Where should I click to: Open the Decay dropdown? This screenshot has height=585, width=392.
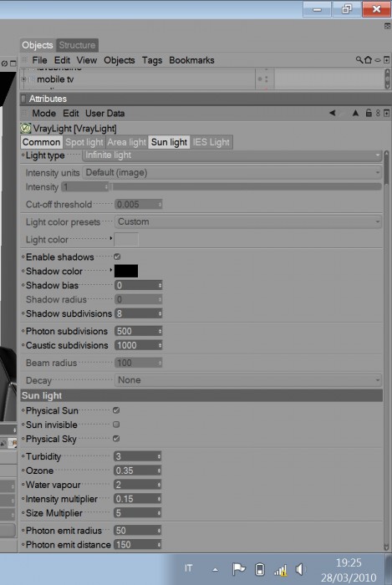click(248, 380)
